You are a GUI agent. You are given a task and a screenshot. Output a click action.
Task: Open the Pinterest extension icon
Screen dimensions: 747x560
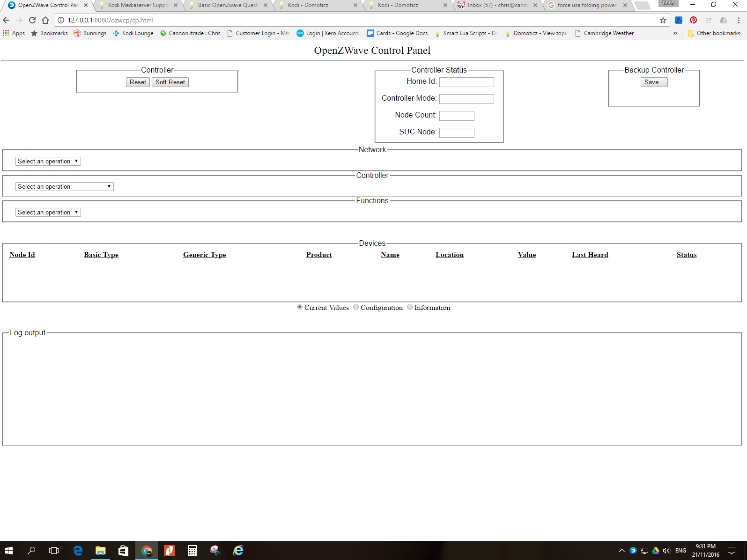click(693, 20)
